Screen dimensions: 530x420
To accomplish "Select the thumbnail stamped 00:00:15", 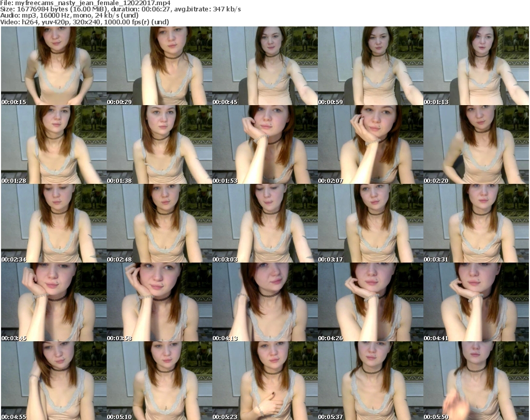I will (x=54, y=66).
